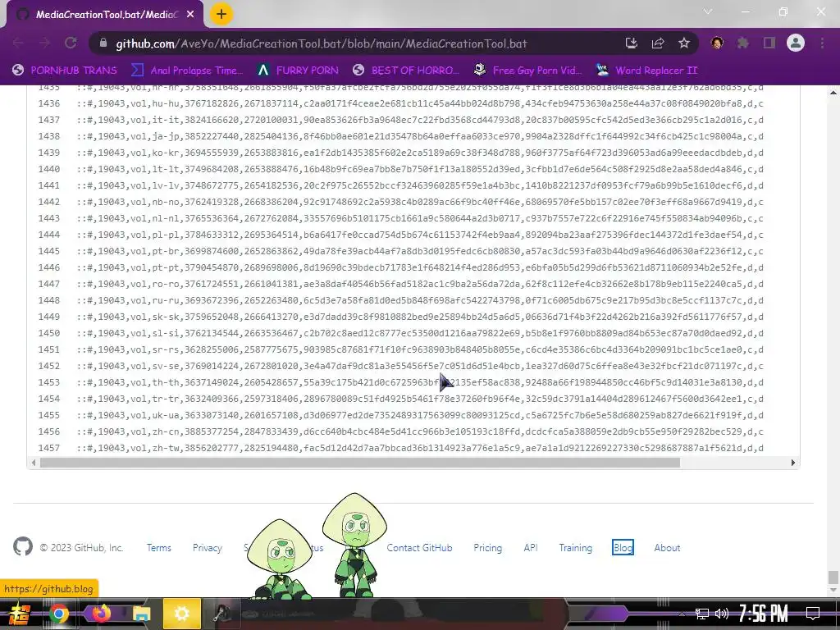Open the Start menu on the taskbar
The image size is (840, 630).
18,614
